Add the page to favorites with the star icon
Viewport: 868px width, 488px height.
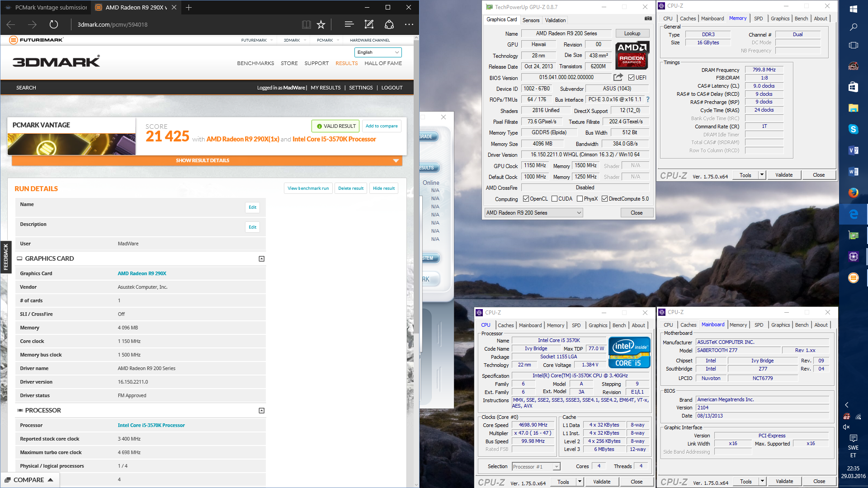click(x=321, y=24)
